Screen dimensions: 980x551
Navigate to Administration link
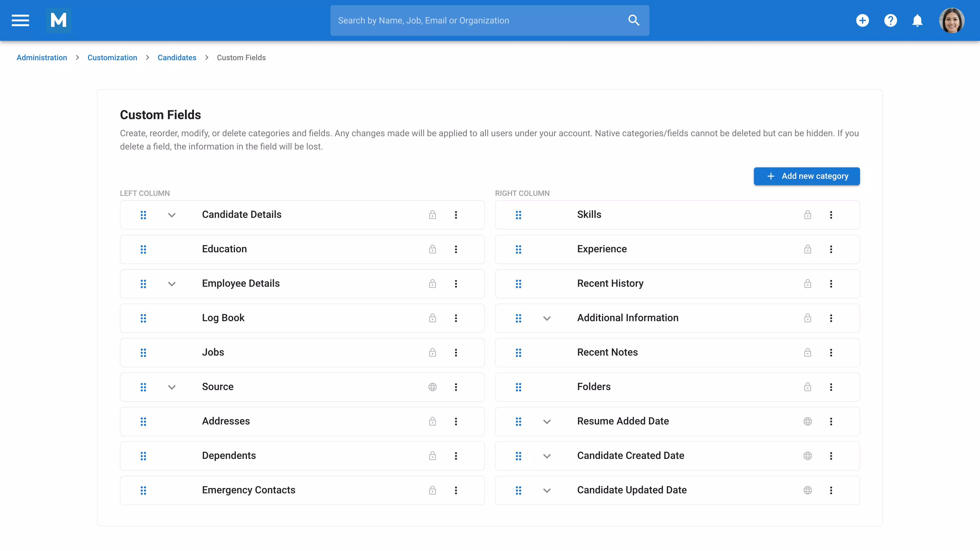(41, 57)
